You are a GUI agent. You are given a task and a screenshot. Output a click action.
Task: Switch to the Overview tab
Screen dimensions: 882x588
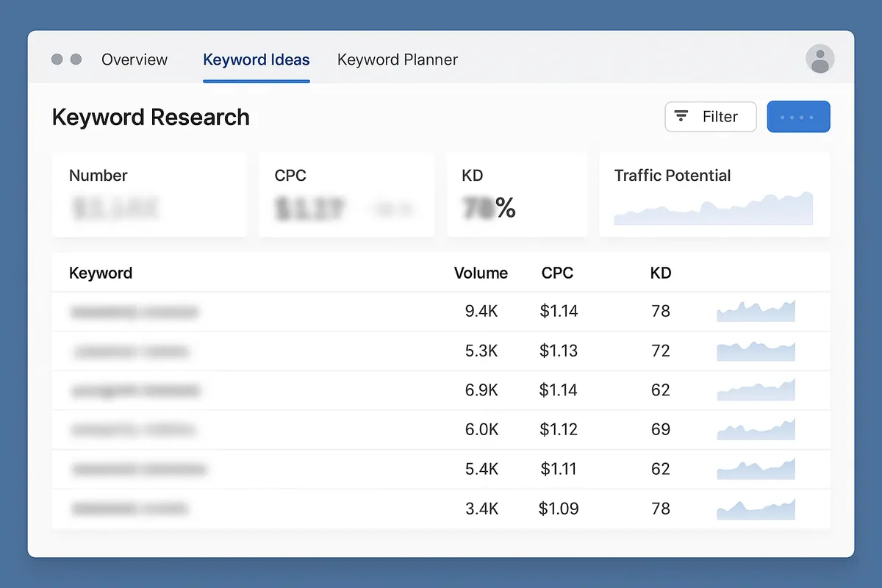[x=135, y=60]
